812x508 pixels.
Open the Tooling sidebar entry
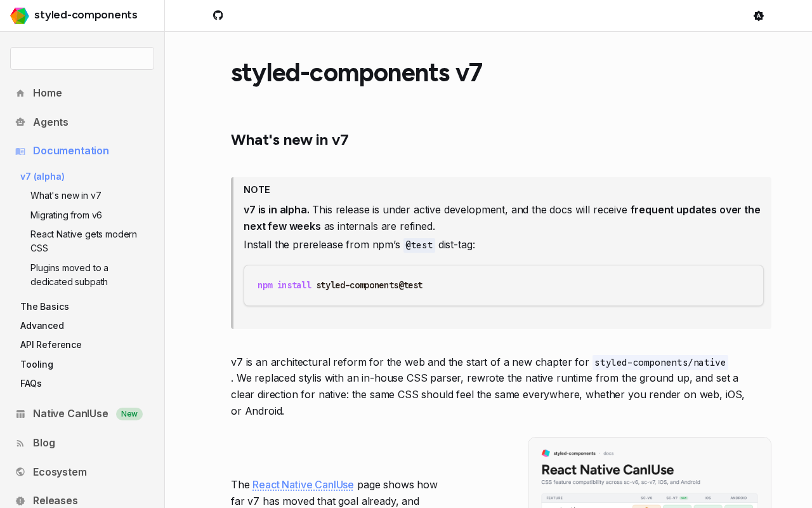(x=37, y=364)
